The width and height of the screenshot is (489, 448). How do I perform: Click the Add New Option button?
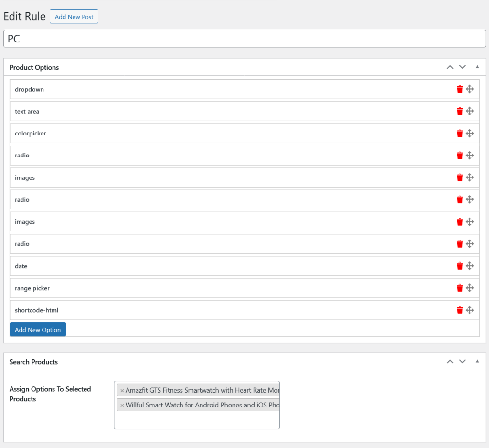pyautogui.click(x=38, y=330)
